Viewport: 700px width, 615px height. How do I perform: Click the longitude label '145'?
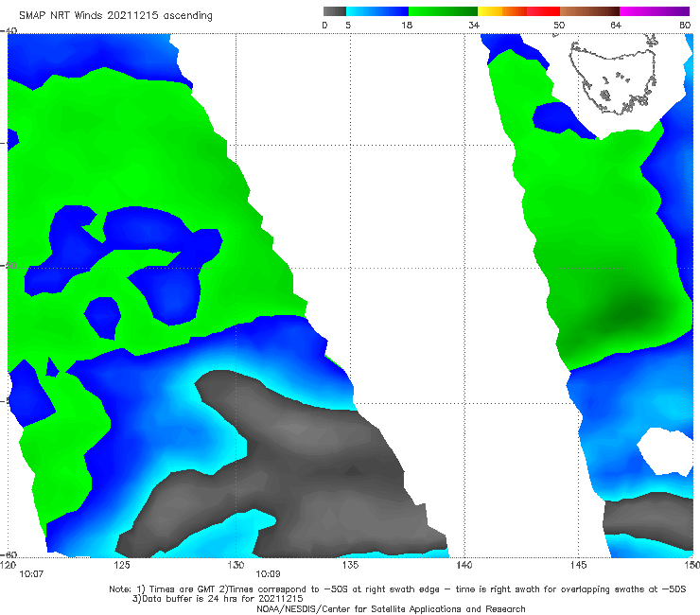coord(579,565)
